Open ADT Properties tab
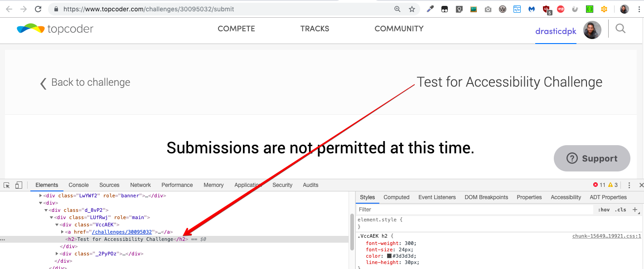The image size is (644, 269). 608,197
